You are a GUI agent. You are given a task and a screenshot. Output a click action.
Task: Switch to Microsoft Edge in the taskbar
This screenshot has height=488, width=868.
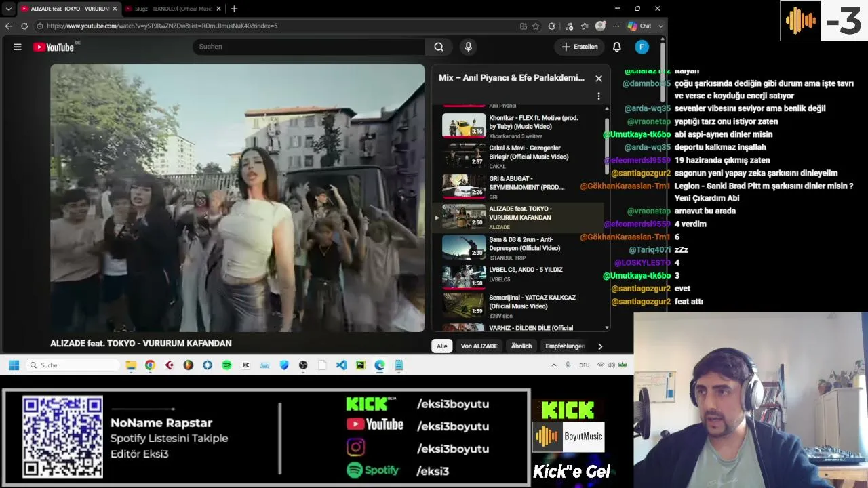point(380,365)
